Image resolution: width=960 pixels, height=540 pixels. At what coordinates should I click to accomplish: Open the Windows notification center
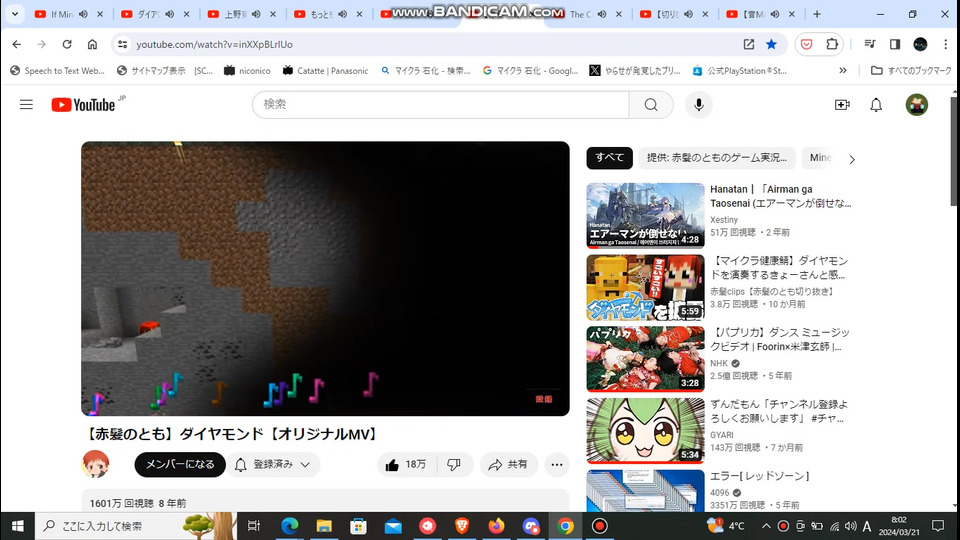tap(938, 526)
